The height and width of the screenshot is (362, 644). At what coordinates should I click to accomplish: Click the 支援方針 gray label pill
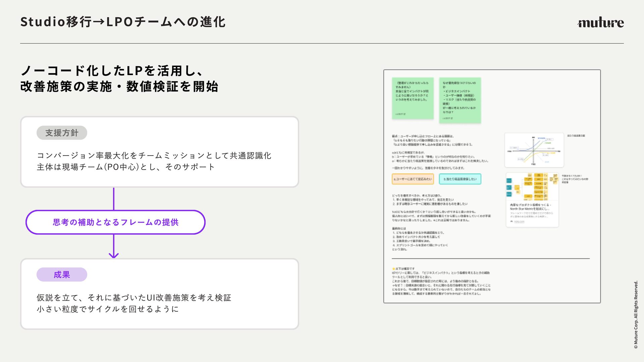pyautogui.click(x=62, y=133)
